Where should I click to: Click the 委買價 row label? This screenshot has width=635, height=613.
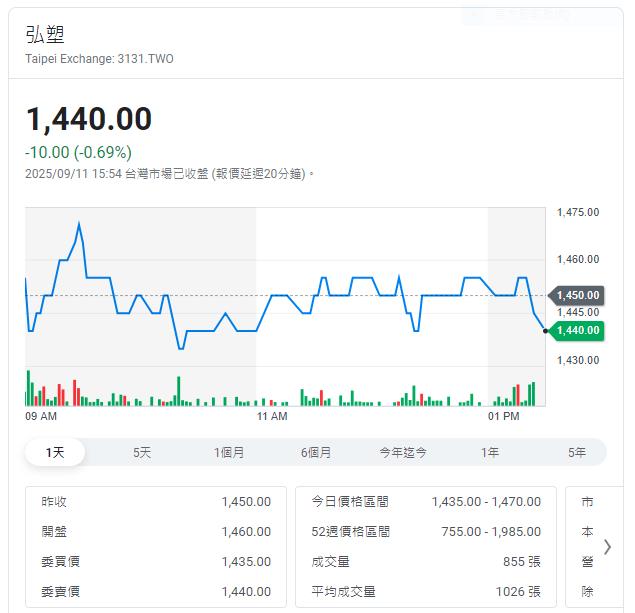60,562
